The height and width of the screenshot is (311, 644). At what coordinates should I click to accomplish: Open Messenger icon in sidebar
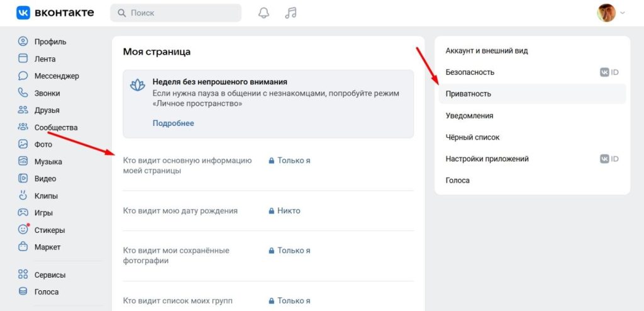coord(23,76)
